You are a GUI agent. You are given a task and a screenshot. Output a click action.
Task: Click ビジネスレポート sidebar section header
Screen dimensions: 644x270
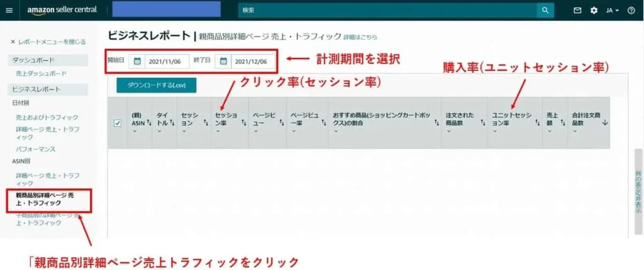[48, 89]
